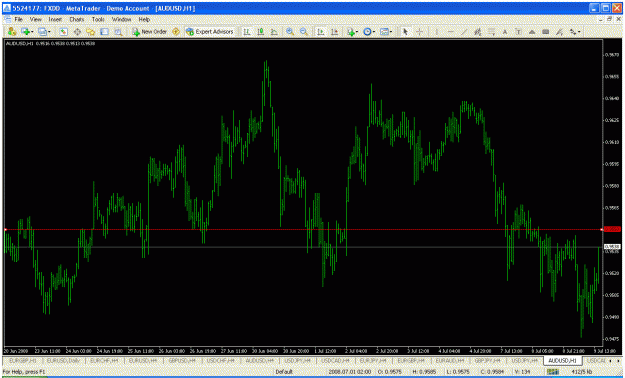Open the Periods clock icon
The height and width of the screenshot is (378, 625).
pos(367,32)
